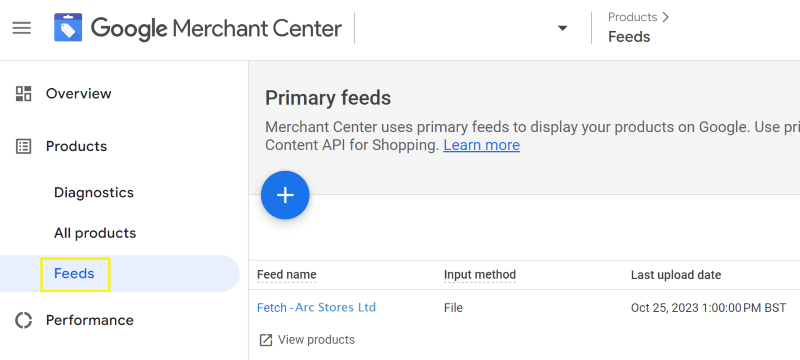Viewport: 800px width, 360px height.
Task: Click the Learn more link
Action: 482,145
